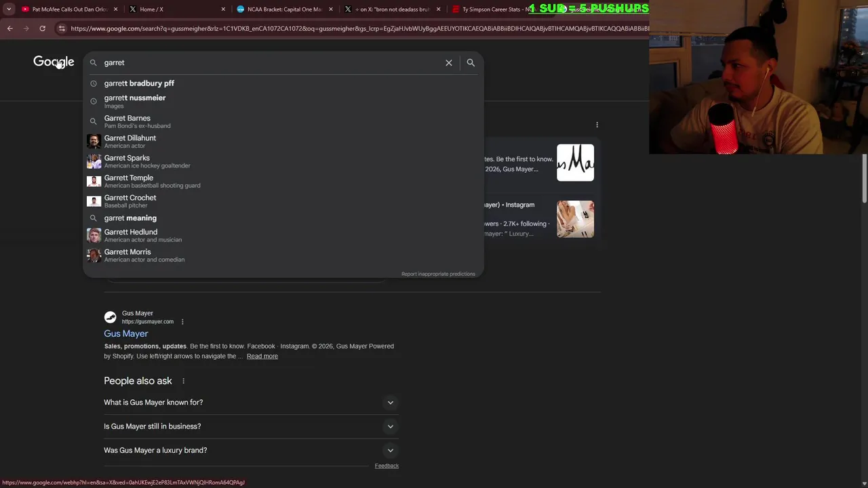Screen dimensions: 868x488
Task: Expand 'Is Gus Mayer still in business?'
Action: [251, 426]
